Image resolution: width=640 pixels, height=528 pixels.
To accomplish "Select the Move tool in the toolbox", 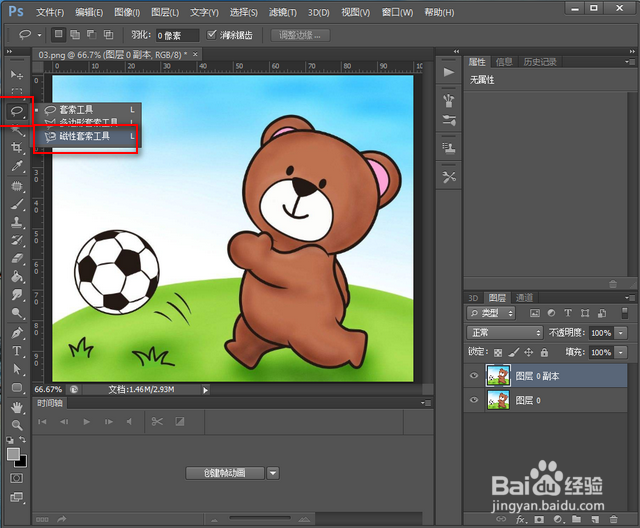I will (x=16, y=75).
